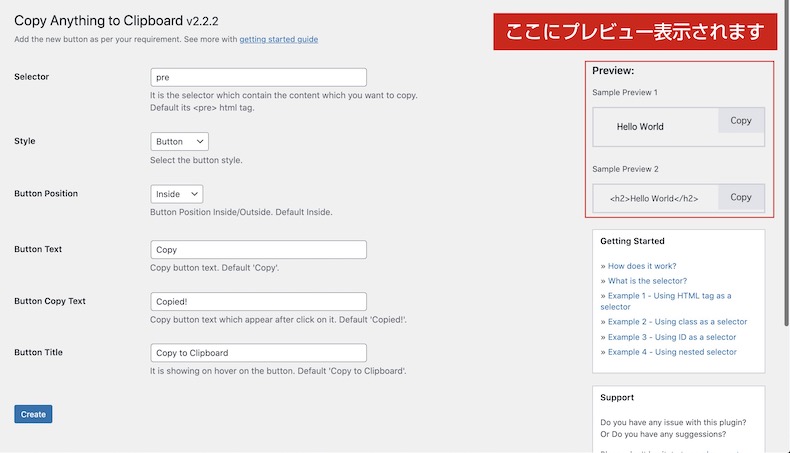Click the Selector input field containing pre
The width and height of the screenshot is (790, 453).
point(258,77)
